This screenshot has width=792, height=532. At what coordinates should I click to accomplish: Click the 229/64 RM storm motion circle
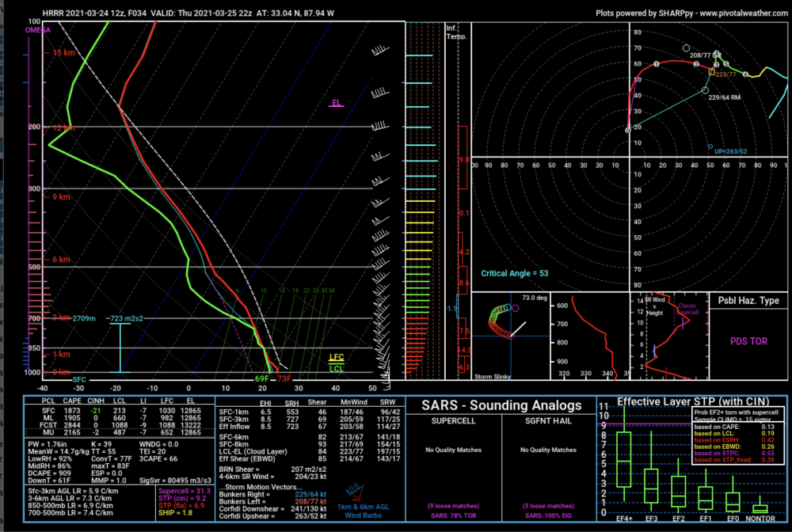(x=705, y=90)
